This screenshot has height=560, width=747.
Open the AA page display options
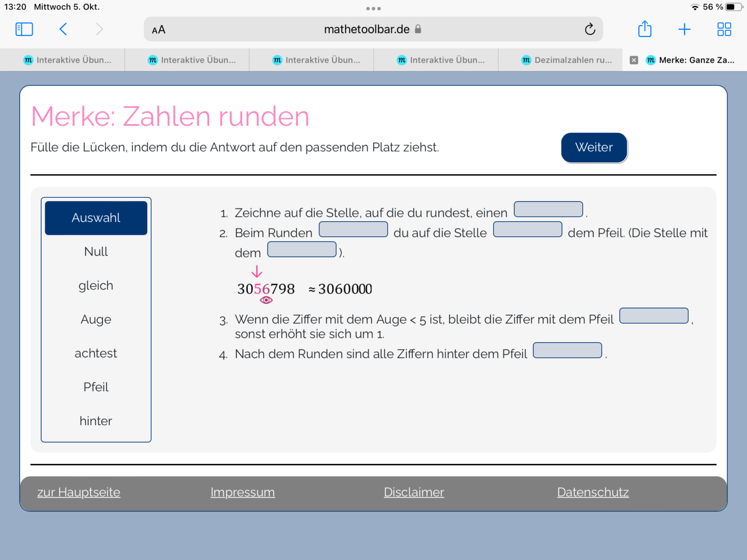click(158, 29)
